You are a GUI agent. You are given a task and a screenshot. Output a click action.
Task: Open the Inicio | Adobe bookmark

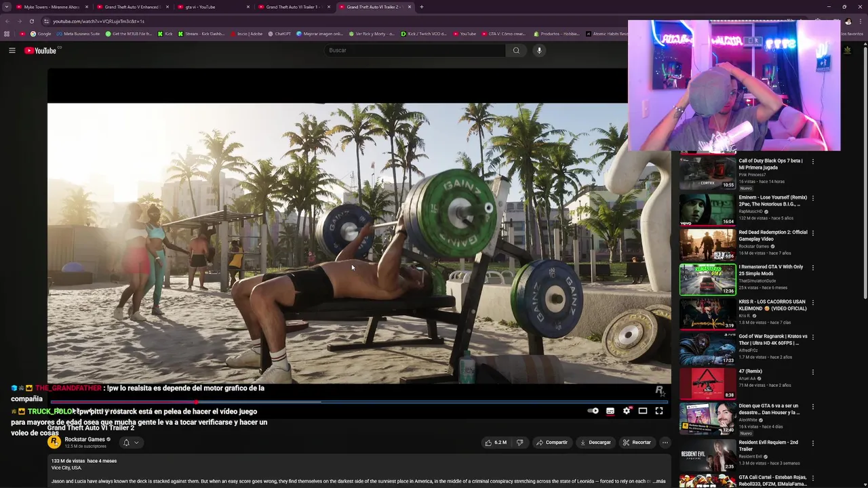(246, 34)
